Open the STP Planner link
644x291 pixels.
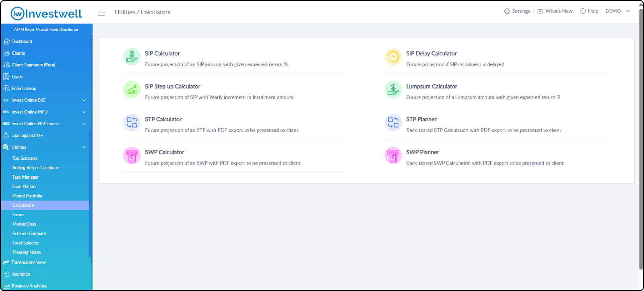(421, 120)
